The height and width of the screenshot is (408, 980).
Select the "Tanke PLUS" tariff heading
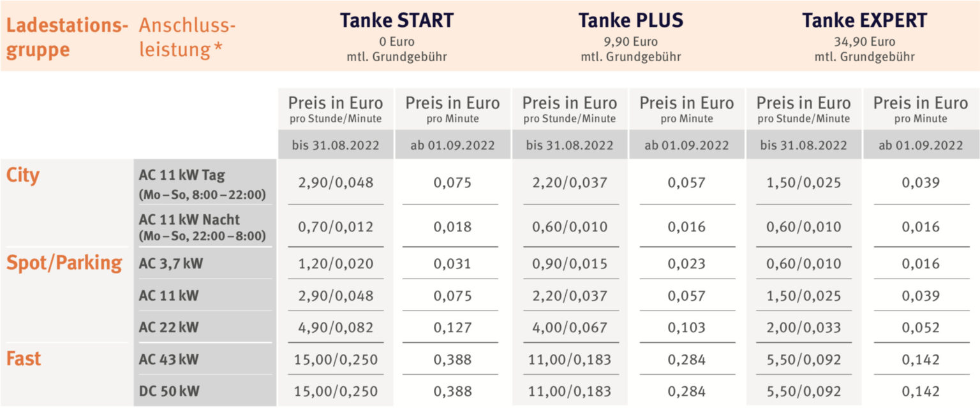tap(630, 20)
